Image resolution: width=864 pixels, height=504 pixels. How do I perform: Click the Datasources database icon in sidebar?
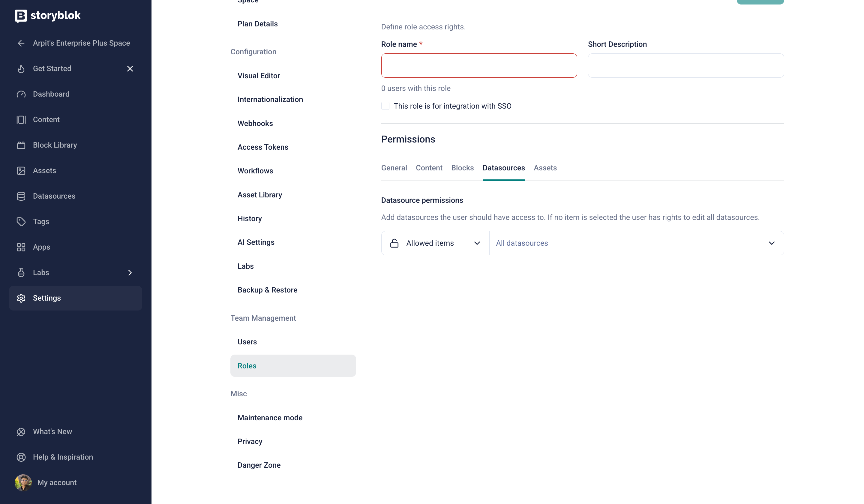click(21, 196)
